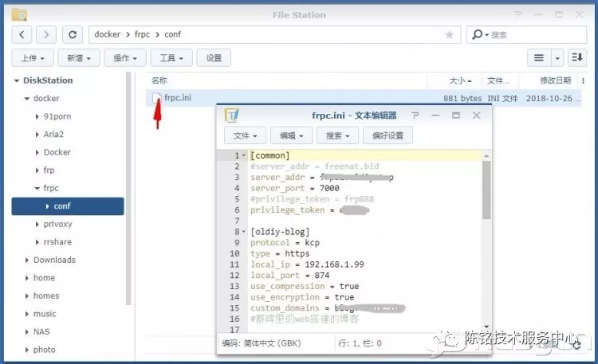This screenshot has width=598, height=364.
Task: Sort by the 文件 type column header
Action: (x=498, y=80)
